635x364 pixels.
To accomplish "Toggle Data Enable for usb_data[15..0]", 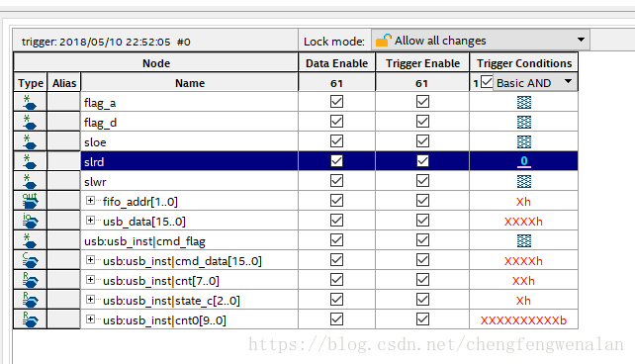I will point(336,221).
